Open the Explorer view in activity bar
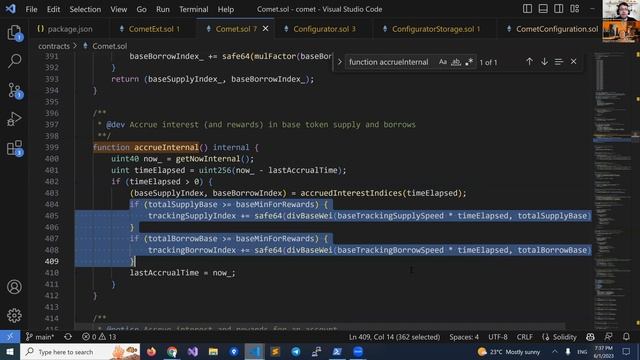The width and height of the screenshot is (640, 360). click(x=14, y=33)
